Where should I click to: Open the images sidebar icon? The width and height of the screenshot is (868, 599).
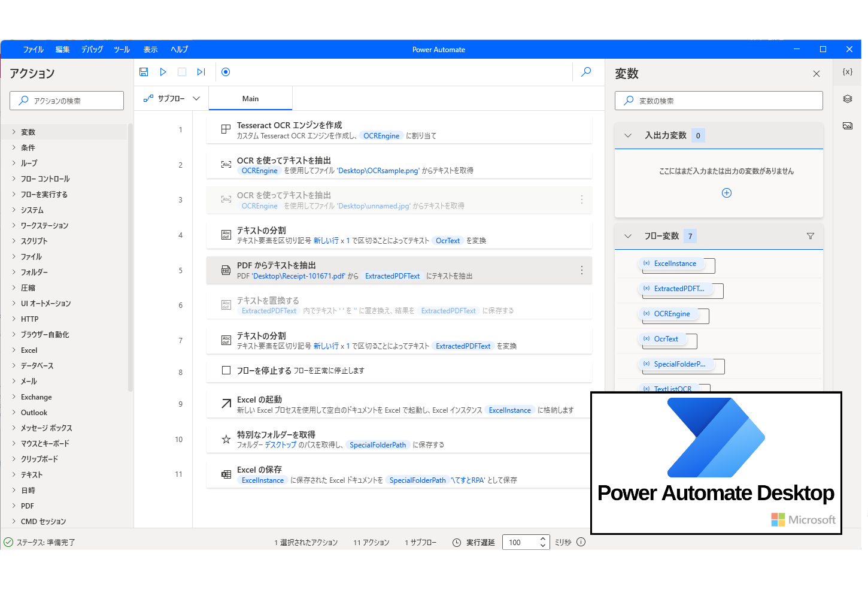click(848, 126)
